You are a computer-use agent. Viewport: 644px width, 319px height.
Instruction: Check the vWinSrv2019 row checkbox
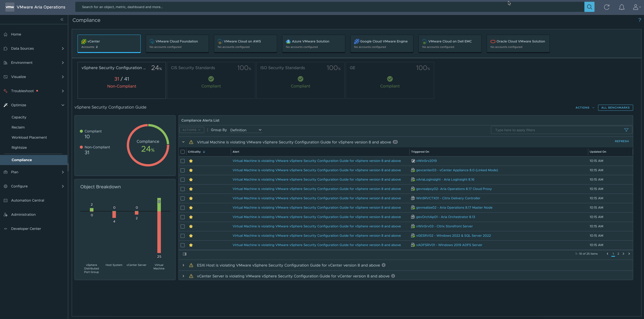click(x=182, y=161)
